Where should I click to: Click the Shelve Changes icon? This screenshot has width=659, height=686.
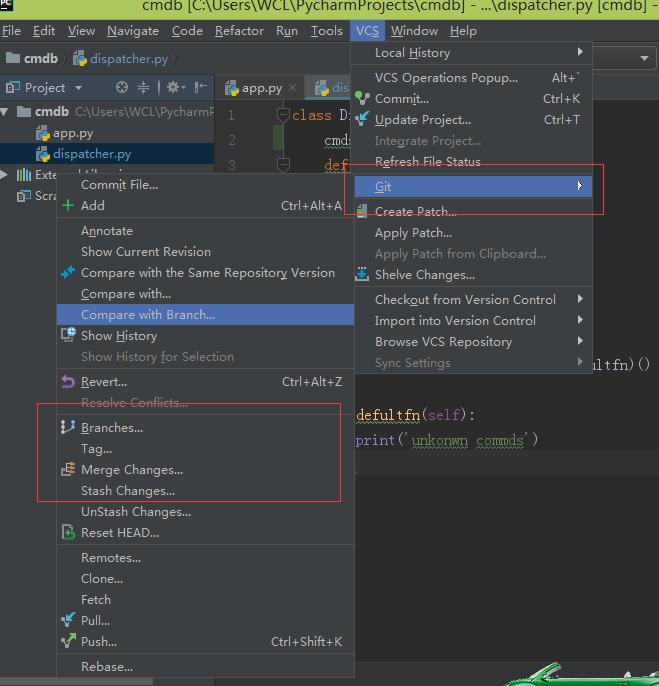362,275
